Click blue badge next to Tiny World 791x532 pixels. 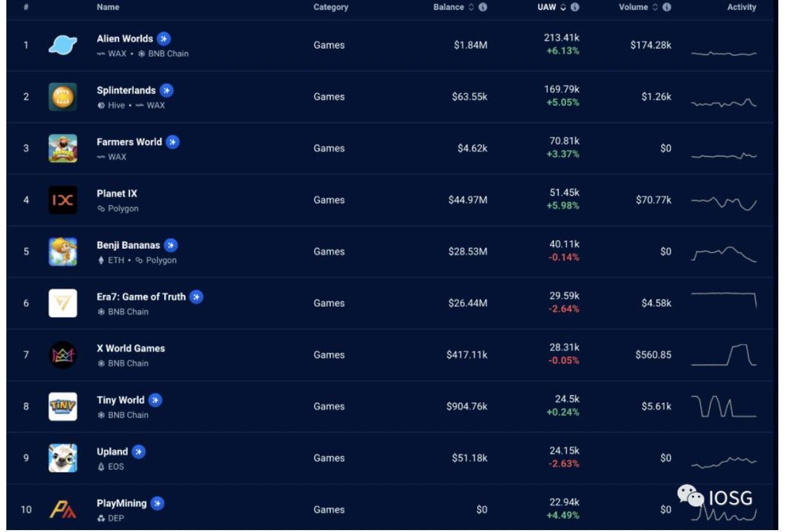point(155,400)
